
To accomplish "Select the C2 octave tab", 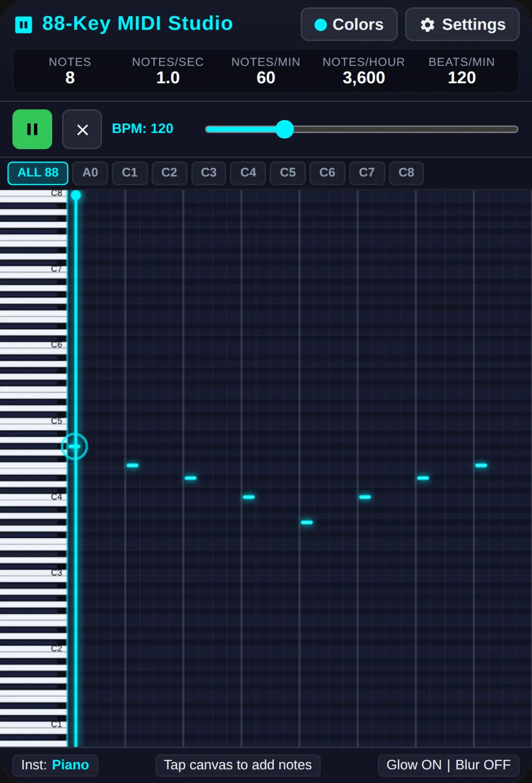I will pyautogui.click(x=169, y=173).
